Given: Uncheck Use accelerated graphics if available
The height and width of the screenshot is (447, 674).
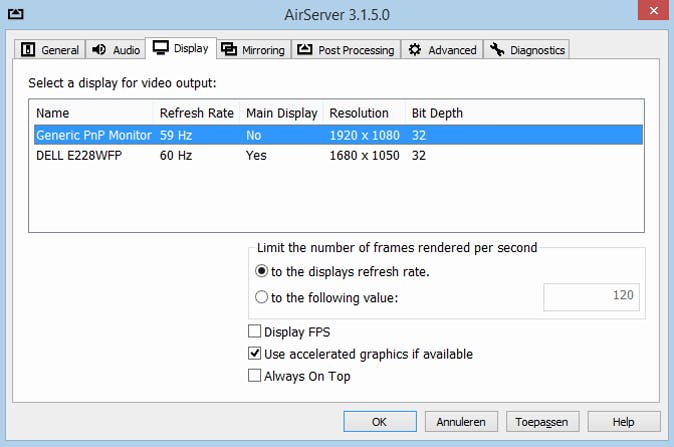Looking at the screenshot, I should pos(254,353).
